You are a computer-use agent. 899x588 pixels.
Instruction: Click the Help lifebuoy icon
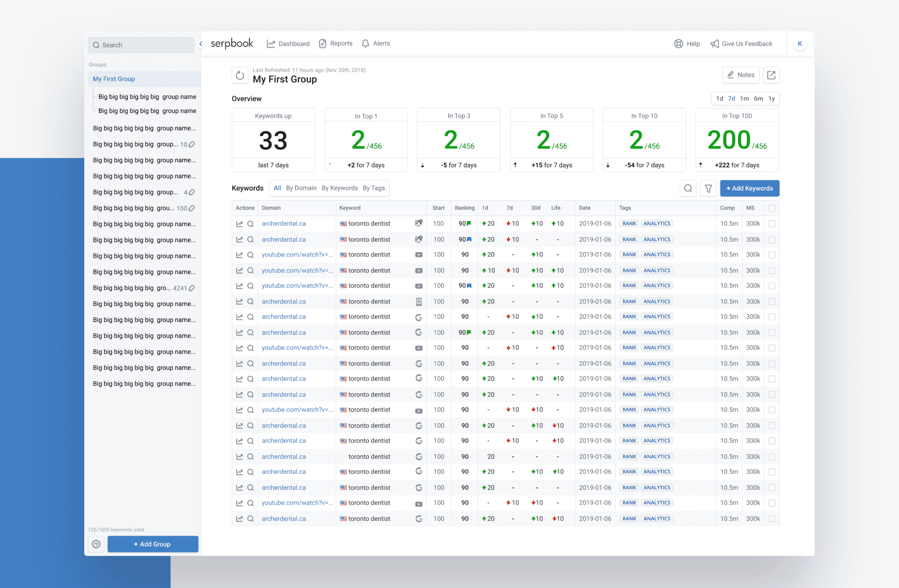pos(678,44)
